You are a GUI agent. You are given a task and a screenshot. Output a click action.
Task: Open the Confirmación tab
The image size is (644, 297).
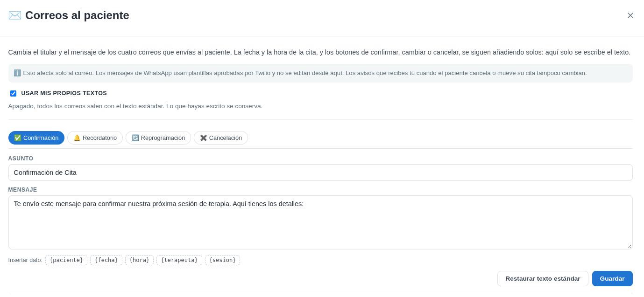tap(36, 138)
